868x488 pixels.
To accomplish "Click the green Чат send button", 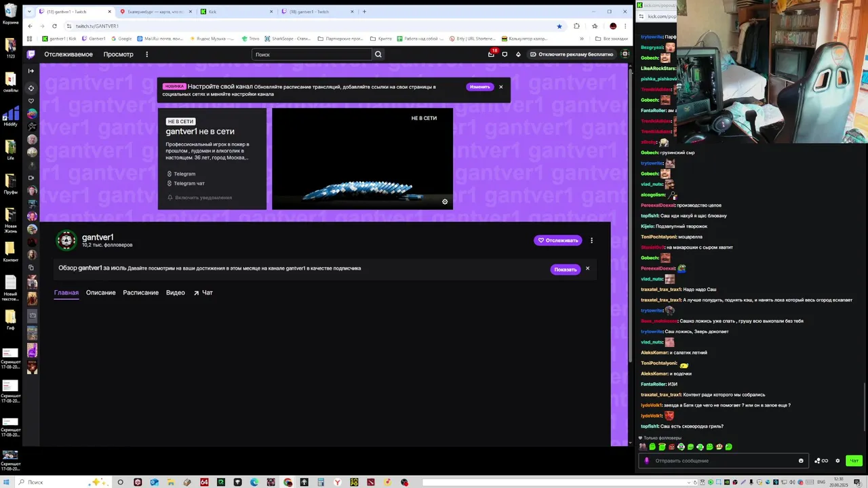I will 854,461.
